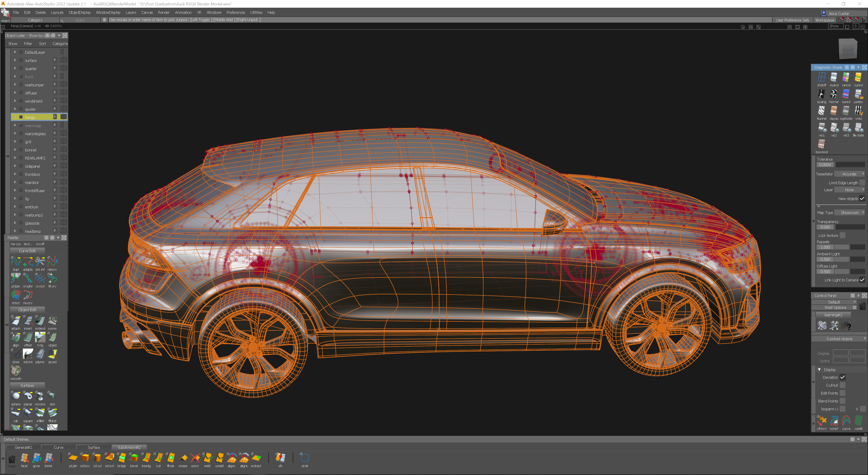868x475 pixels.
Task: Click the Tolerance value input field
Action: point(825,165)
